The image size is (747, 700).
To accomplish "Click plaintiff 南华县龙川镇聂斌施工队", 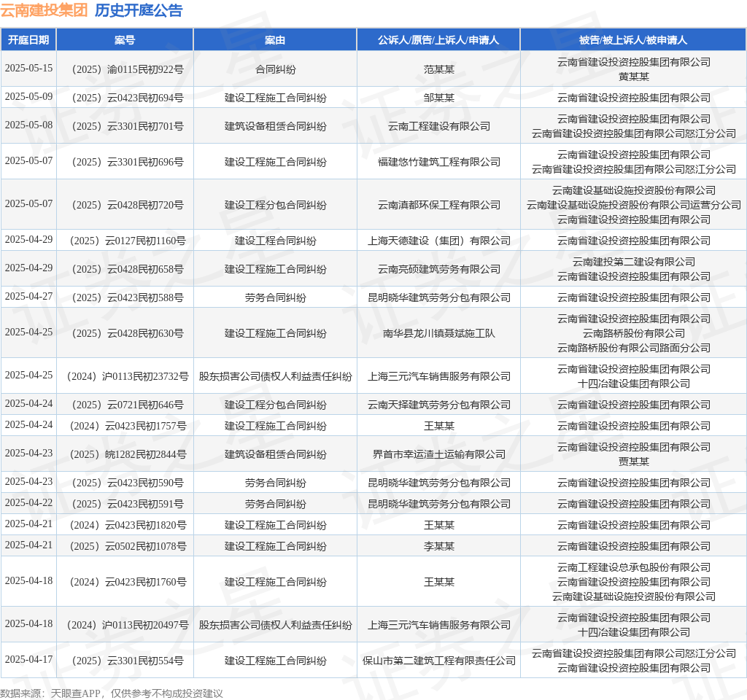I will tap(438, 334).
